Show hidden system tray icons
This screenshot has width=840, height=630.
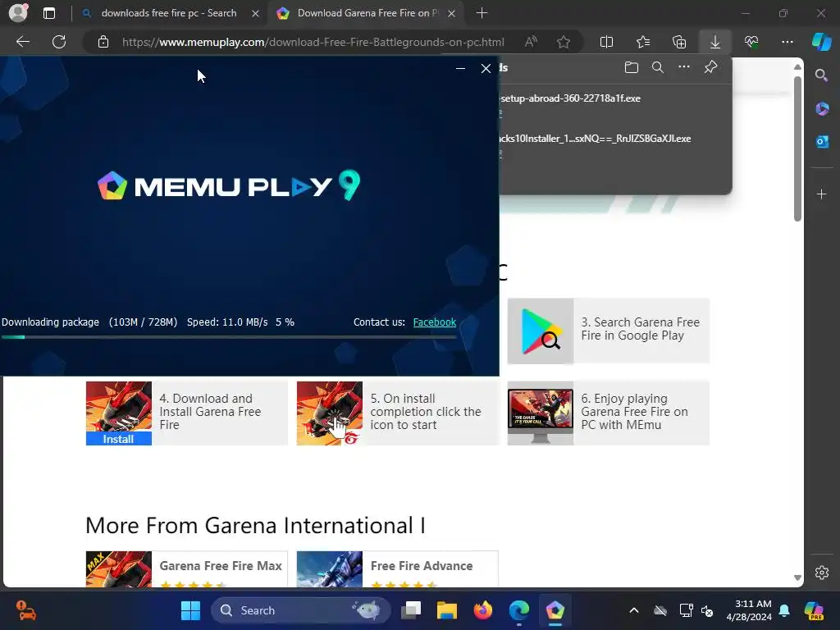click(634, 610)
